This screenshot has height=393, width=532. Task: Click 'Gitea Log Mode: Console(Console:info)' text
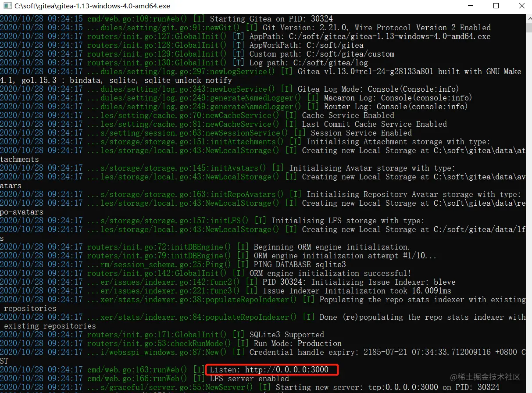pos(378,89)
